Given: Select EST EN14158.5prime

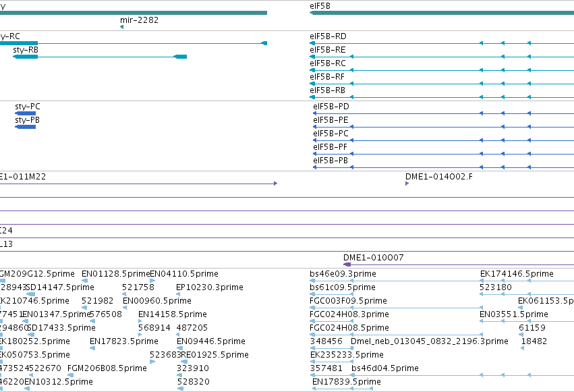Looking at the screenshot, I should [x=173, y=314].
